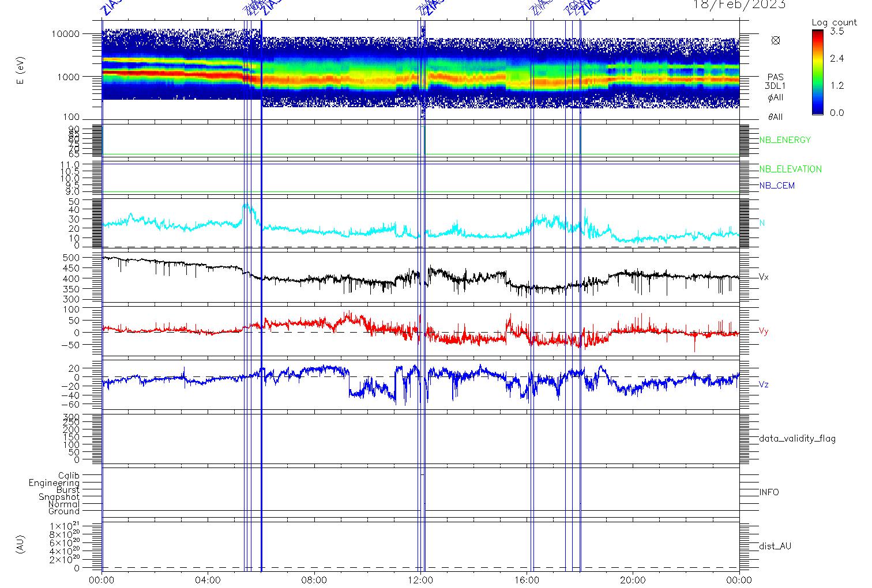Select the green NB_ELEVATION label
872x588 pixels.
790,169
